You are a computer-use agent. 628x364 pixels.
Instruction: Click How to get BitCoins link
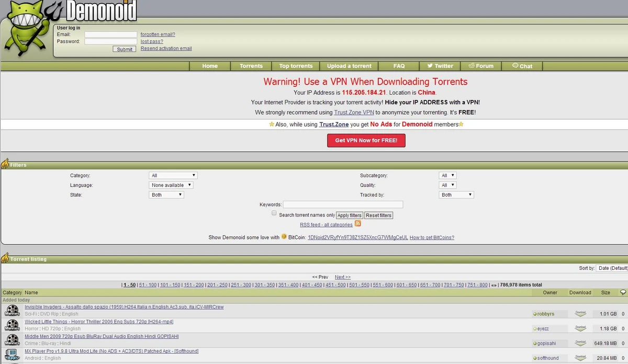432,237
